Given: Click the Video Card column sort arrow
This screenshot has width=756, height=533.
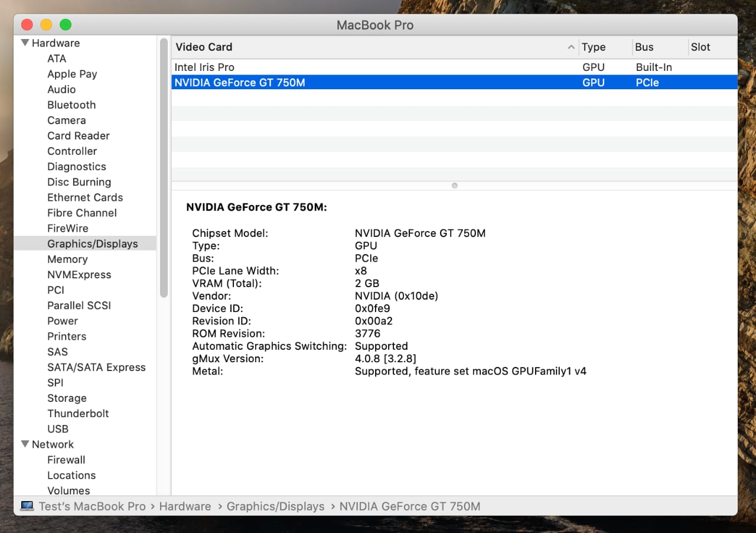Looking at the screenshot, I should click(x=571, y=47).
